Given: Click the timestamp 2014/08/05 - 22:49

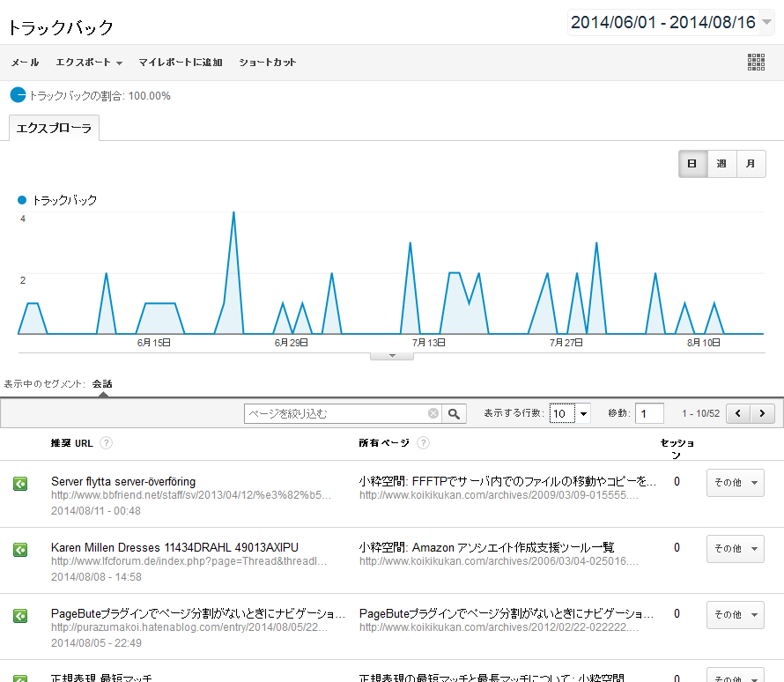Looking at the screenshot, I should tap(96, 643).
